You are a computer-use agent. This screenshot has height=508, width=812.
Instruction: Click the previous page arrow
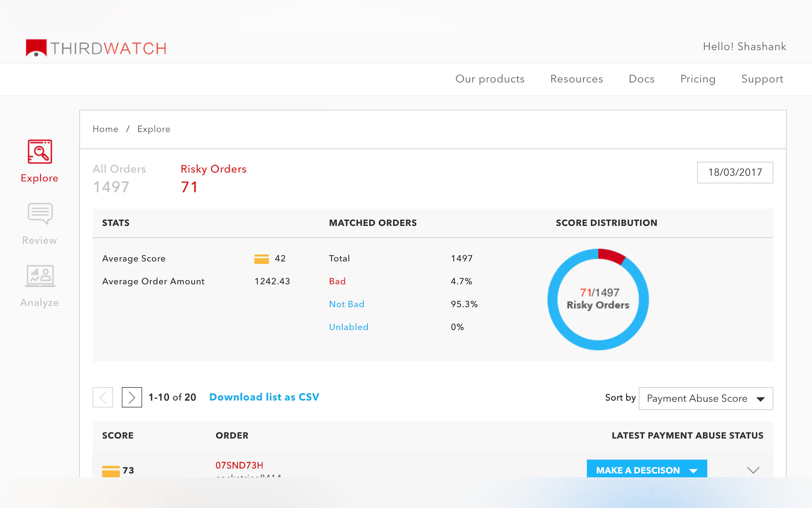pyautogui.click(x=103, y=397)
